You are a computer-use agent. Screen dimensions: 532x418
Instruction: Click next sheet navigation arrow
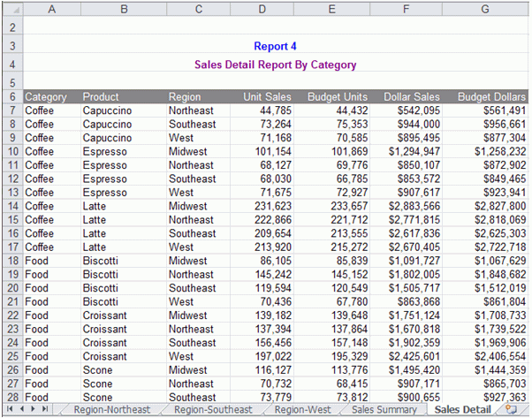coord(34,410)
